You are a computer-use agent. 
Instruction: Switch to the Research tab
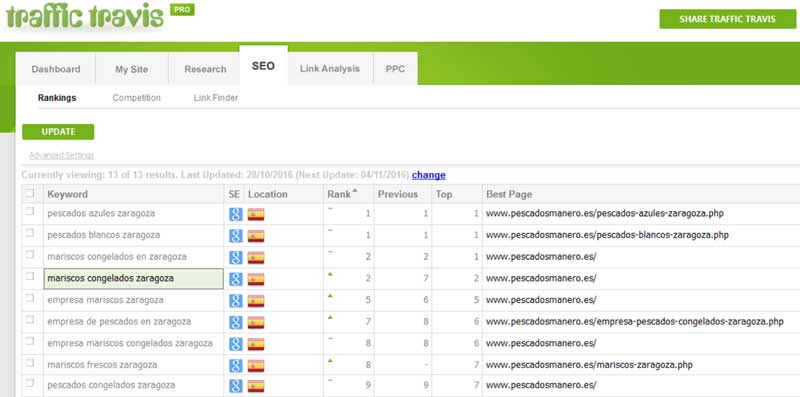(205, 69)
